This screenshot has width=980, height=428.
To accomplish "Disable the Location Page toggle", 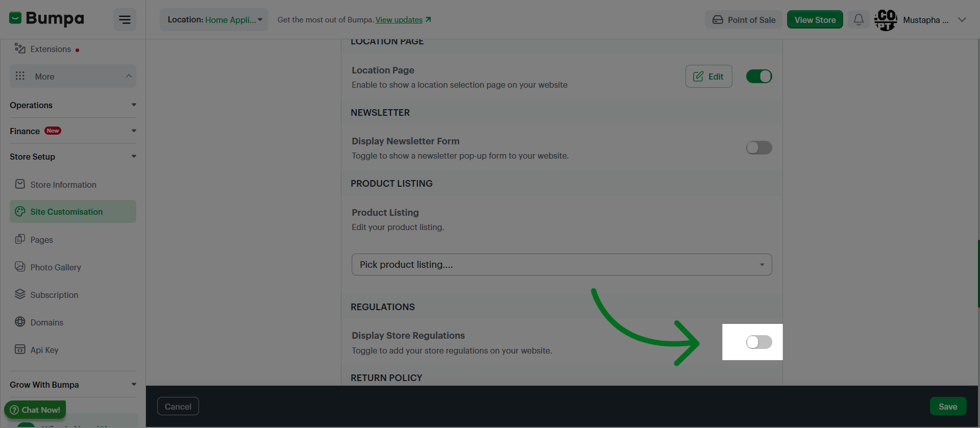I will pos(759,77).
